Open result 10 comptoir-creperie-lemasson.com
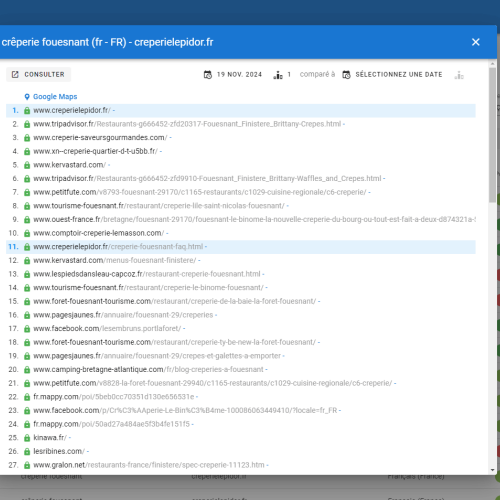The width and height of the screenshot is (500, 500). coord(98,233)
